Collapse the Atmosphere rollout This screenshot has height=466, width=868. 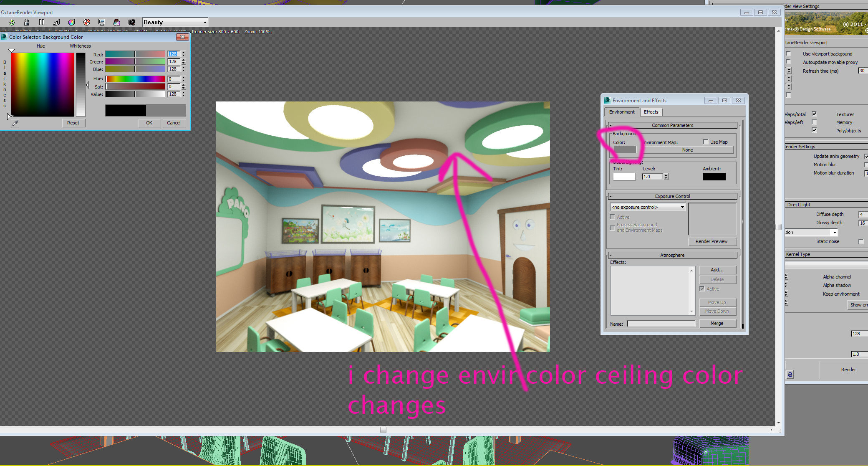(x=672, y=255)
